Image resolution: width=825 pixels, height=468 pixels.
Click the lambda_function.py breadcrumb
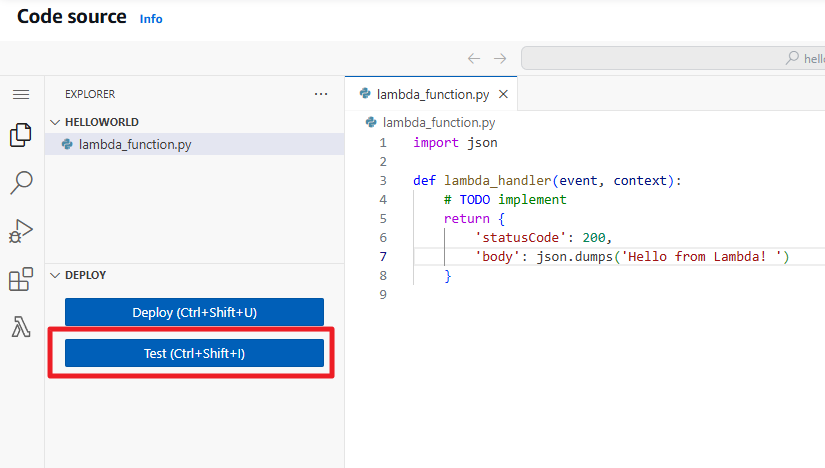coord(439,123)
